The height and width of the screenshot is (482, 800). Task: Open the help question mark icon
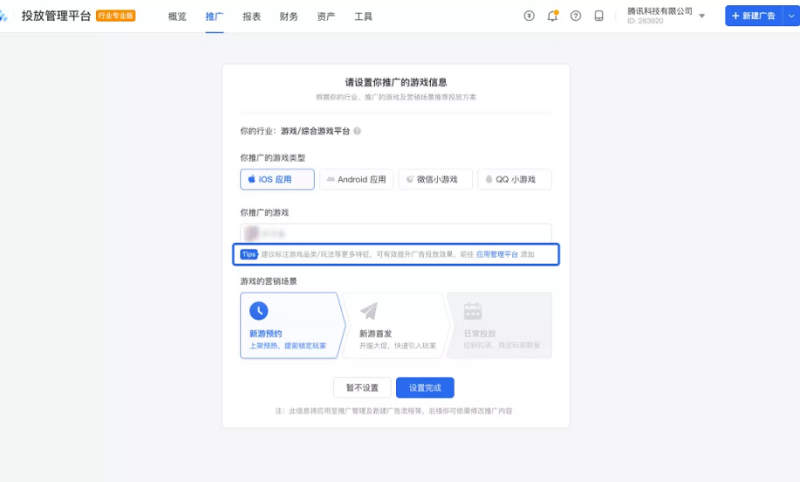pos(576,16)
